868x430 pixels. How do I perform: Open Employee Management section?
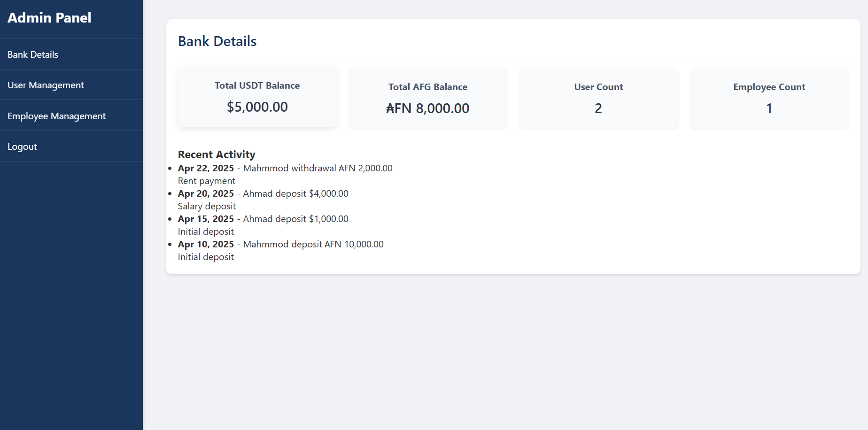pos(56,116)
